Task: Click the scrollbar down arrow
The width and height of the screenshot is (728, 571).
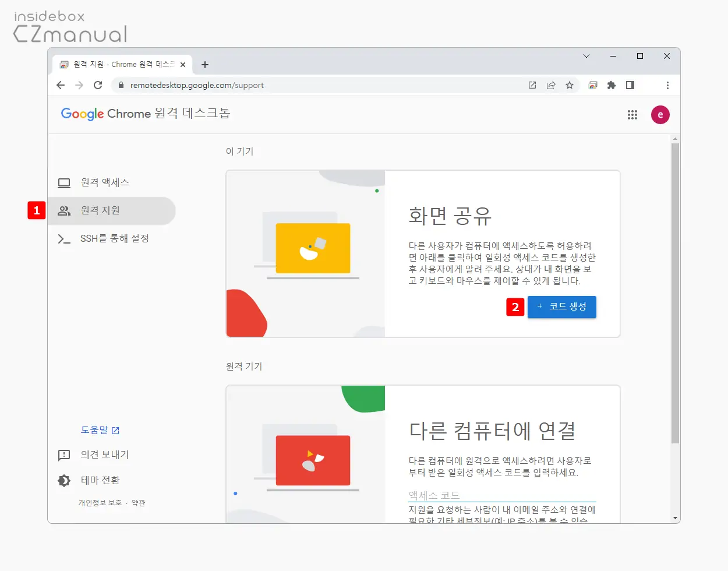Action: [x=676, y=518]
